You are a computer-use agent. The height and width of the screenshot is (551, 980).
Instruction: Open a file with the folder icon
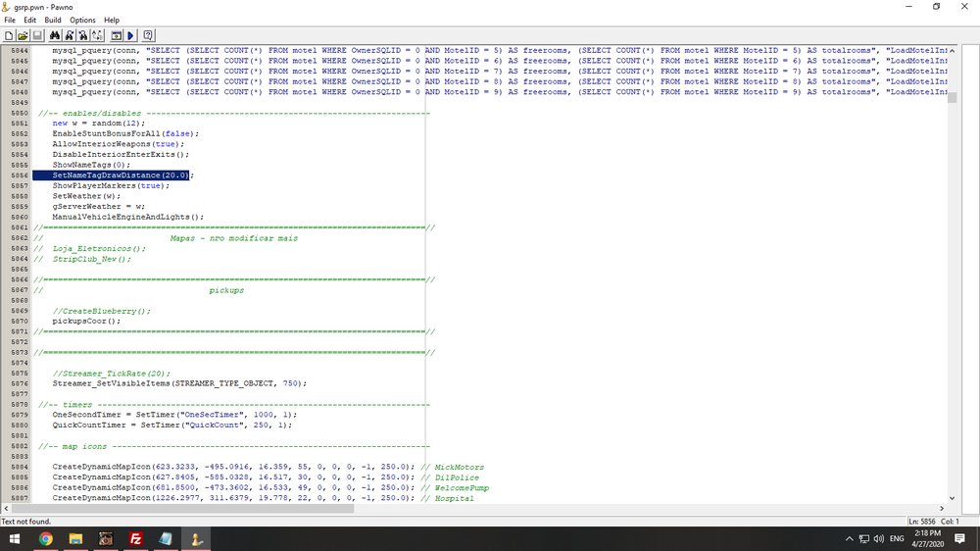click(x=23, y=35)
